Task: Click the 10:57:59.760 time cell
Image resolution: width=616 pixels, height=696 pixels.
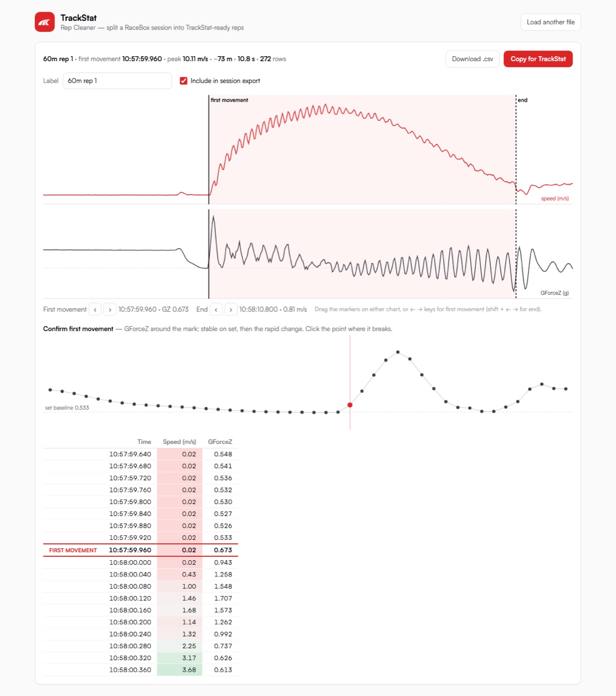Action: 130,490
